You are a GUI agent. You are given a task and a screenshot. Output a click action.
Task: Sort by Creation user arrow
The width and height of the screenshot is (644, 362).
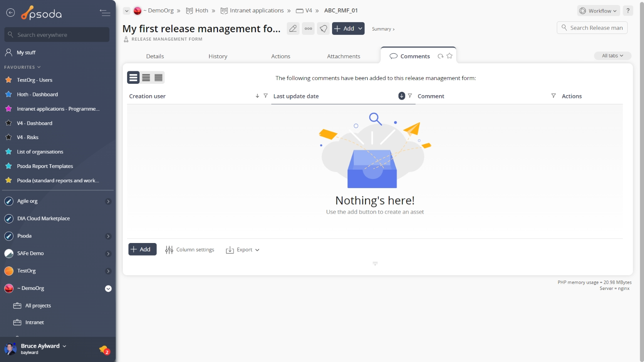[x=257, y=96]
